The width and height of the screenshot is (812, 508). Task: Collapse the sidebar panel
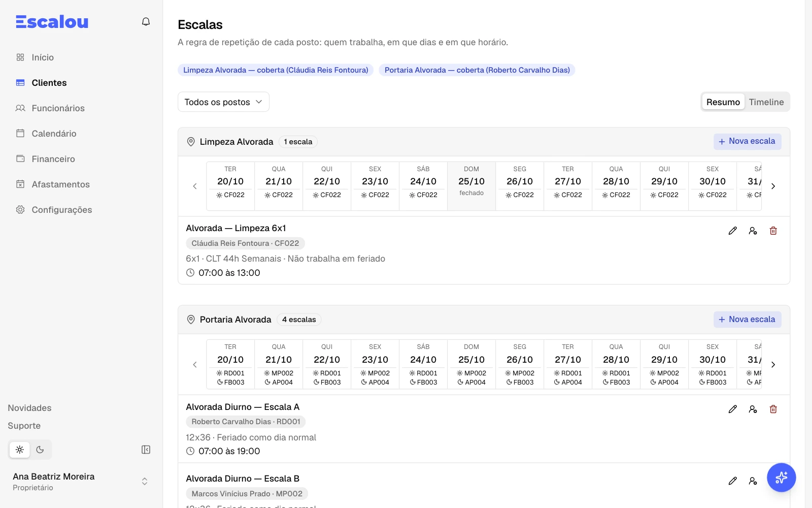click(x=146, y=450)
